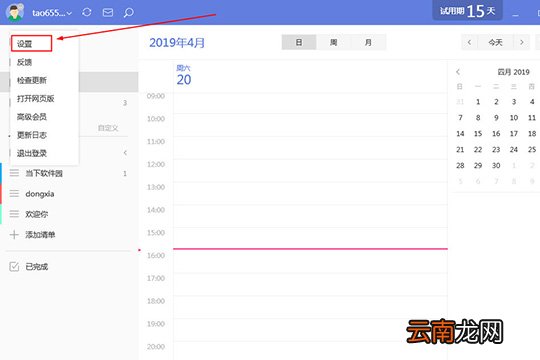540x360 pixels.
Task: Select day 10 in mini calendar
Action: 514,118
